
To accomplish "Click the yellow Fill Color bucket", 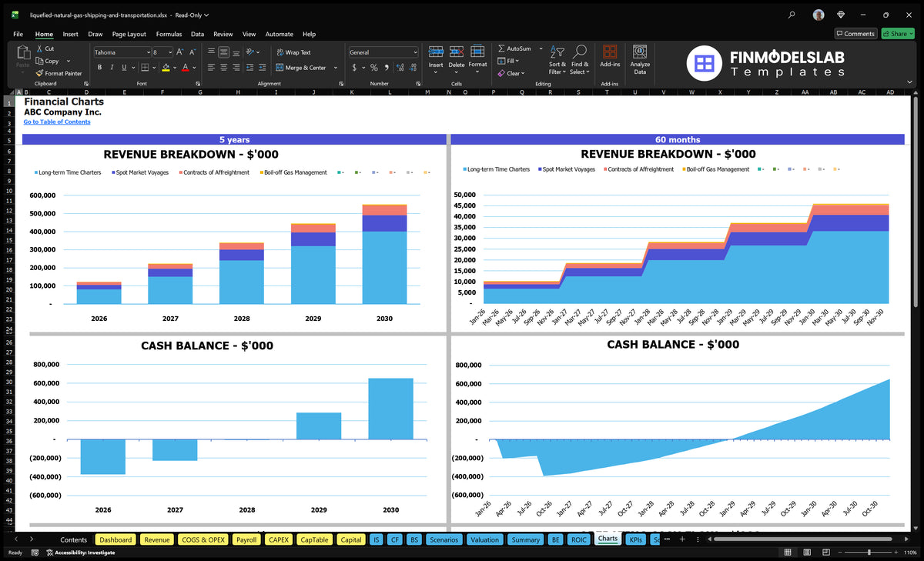I will [166, 68].
